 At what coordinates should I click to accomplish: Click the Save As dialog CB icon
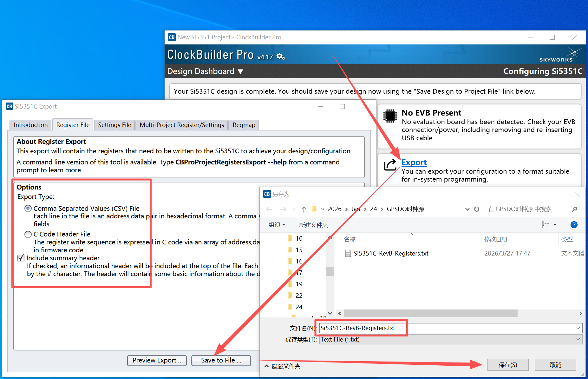click(267, 194)
